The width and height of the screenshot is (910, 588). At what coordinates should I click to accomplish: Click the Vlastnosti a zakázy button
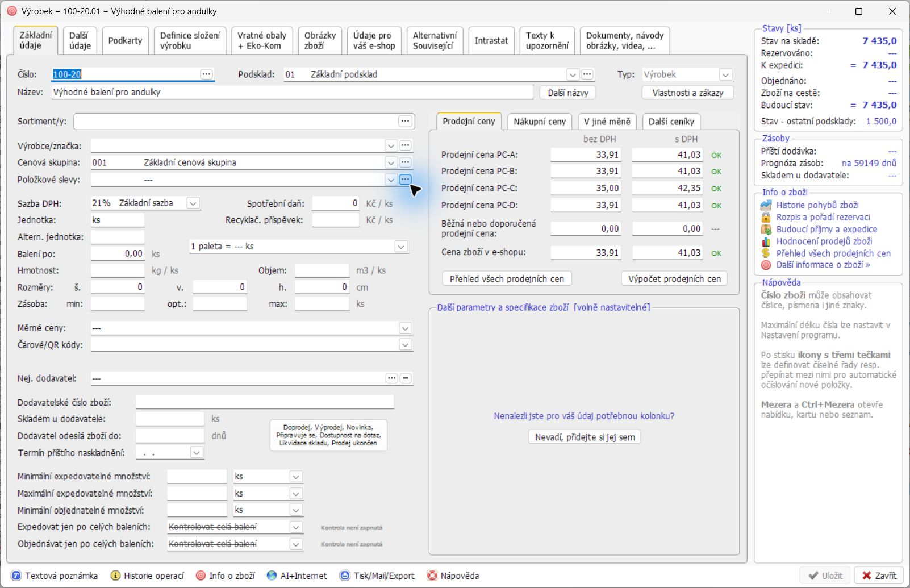pyautogui.click(x=688, y=93)
